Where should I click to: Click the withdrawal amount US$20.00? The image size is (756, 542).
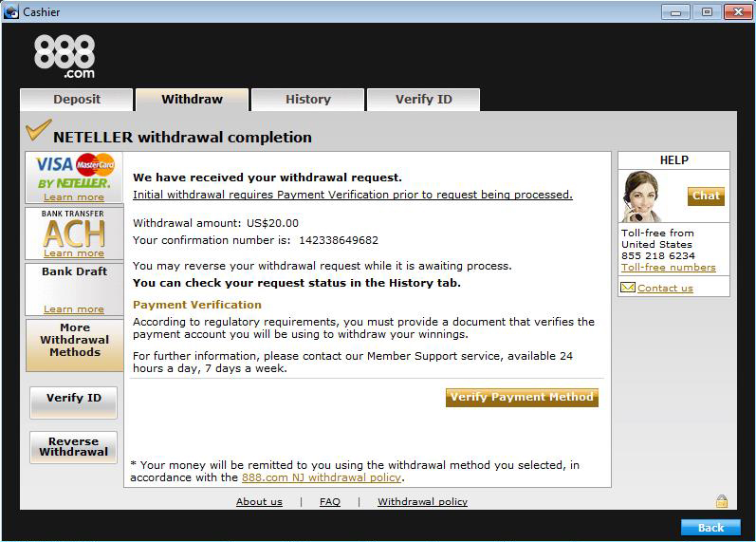pos(272,223)
